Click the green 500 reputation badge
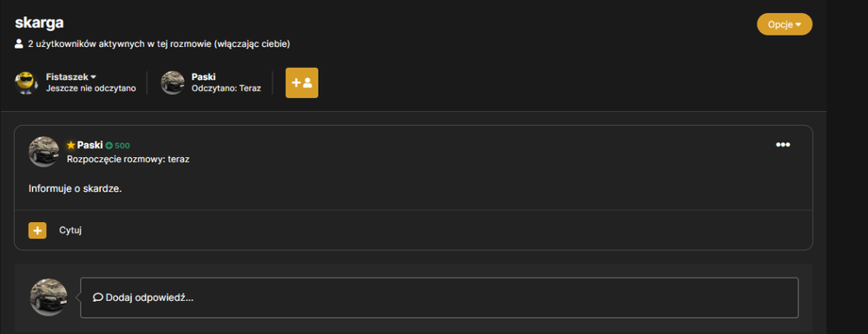This screenshot has width=868, height=334. click(x=117, y=146)
